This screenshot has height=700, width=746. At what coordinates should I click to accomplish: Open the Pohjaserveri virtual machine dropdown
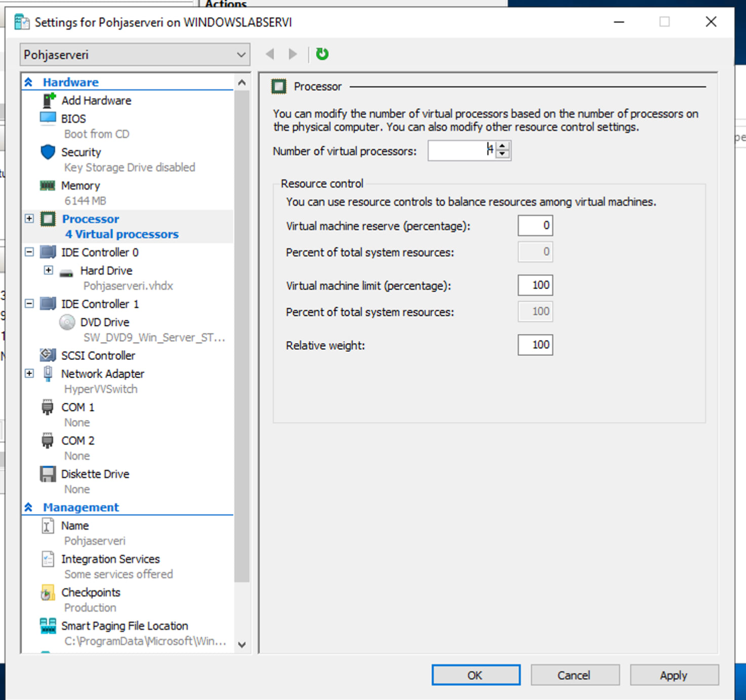tap(135, 55)
